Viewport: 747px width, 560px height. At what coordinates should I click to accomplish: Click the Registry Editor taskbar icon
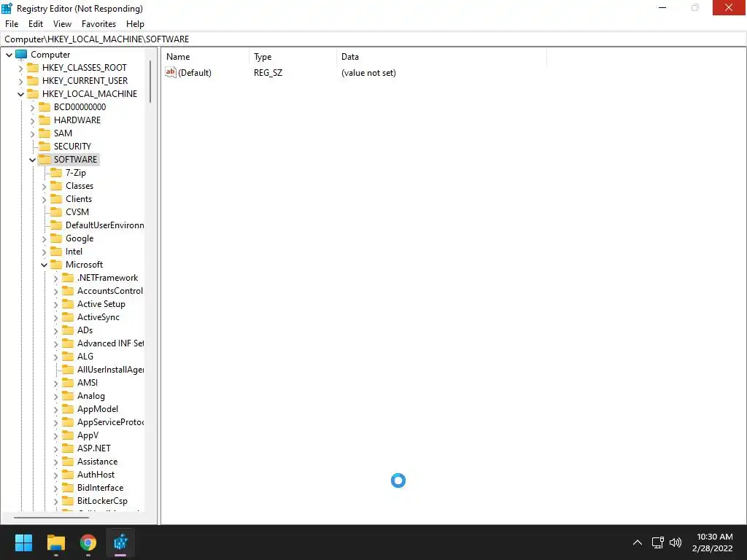[x=120, y=542]
